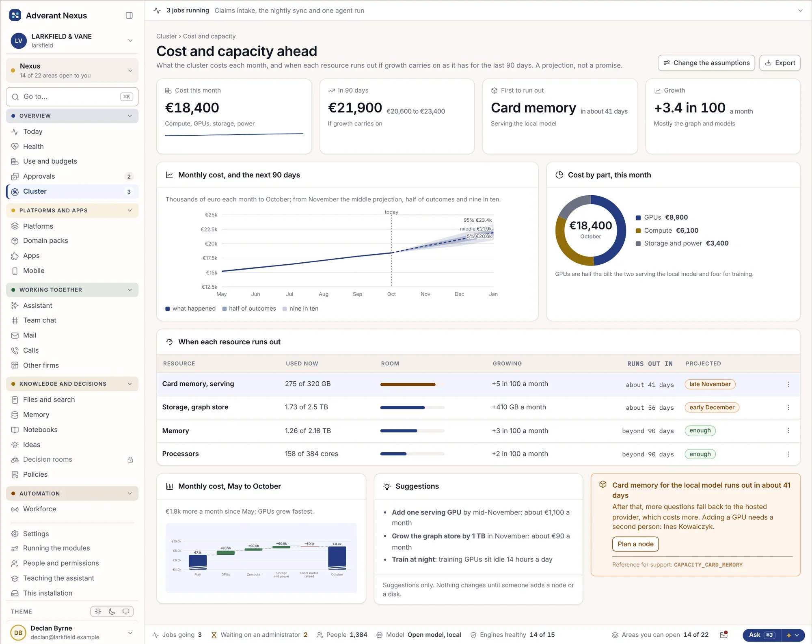Screen dimensions: 812x644
Task: Toggle 'half of outcomes' legend item
Action: [x=249, y=309]
